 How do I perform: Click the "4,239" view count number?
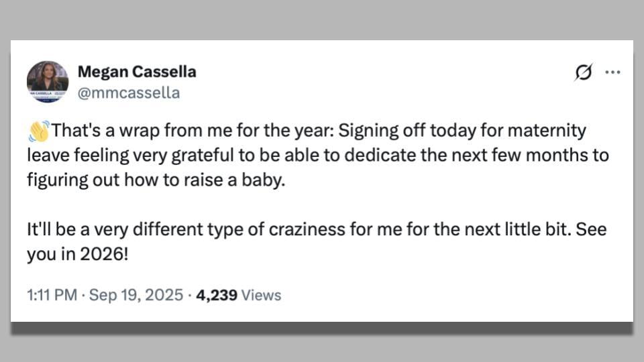[216, 295]
